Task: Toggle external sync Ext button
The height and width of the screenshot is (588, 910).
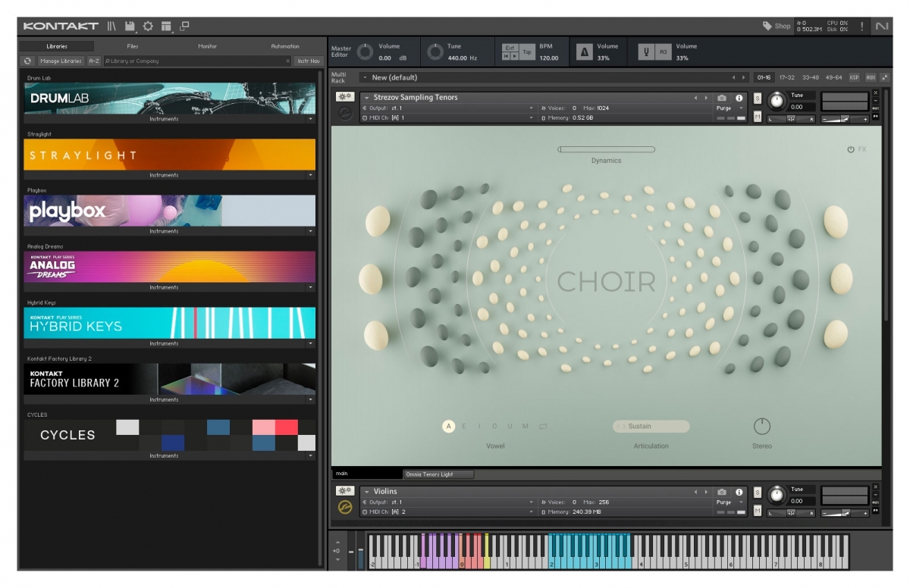Action: (510, 48)
